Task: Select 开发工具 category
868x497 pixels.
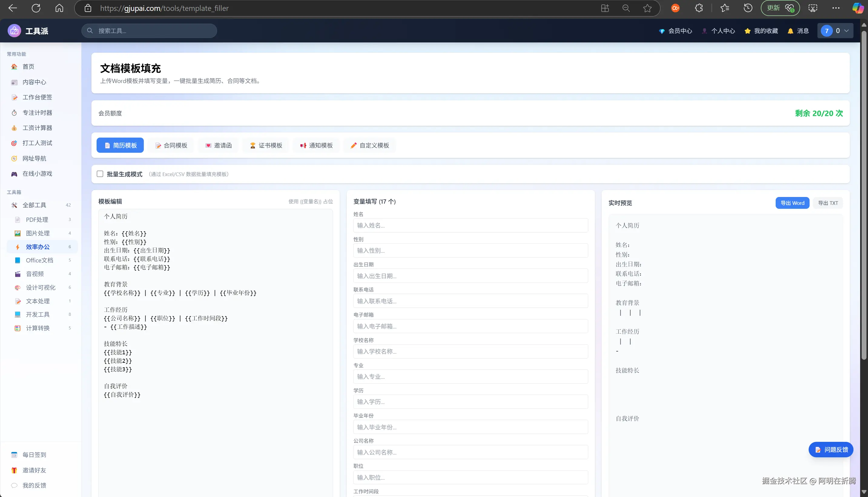Action: click(42, 314)
